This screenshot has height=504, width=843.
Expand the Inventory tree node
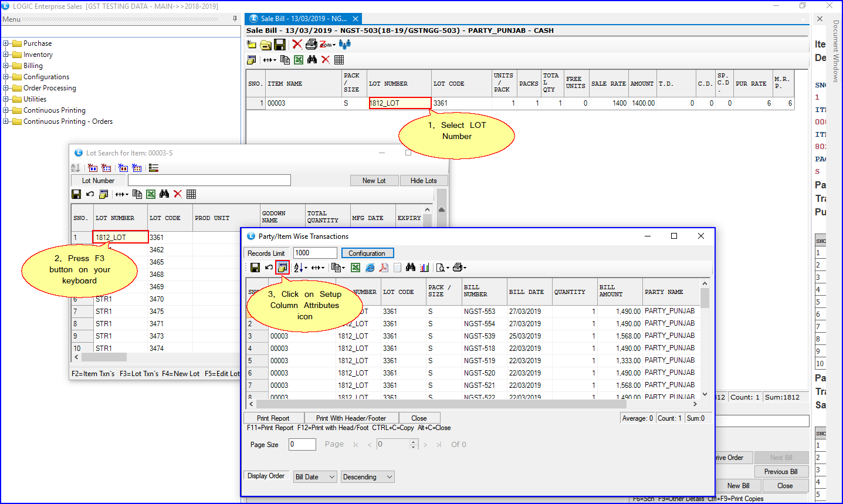[6, 55]
